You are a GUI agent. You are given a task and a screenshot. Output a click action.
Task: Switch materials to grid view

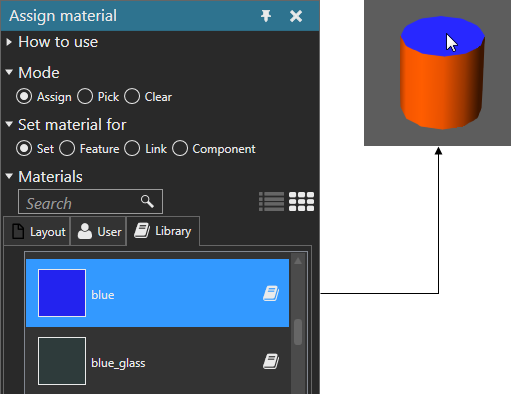(x=301, y=201)
